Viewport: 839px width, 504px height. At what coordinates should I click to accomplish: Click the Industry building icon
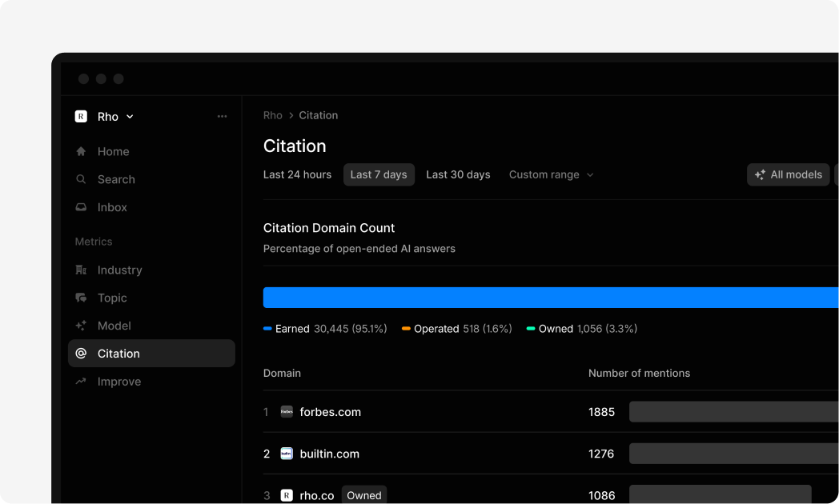(x=81, y=270)
